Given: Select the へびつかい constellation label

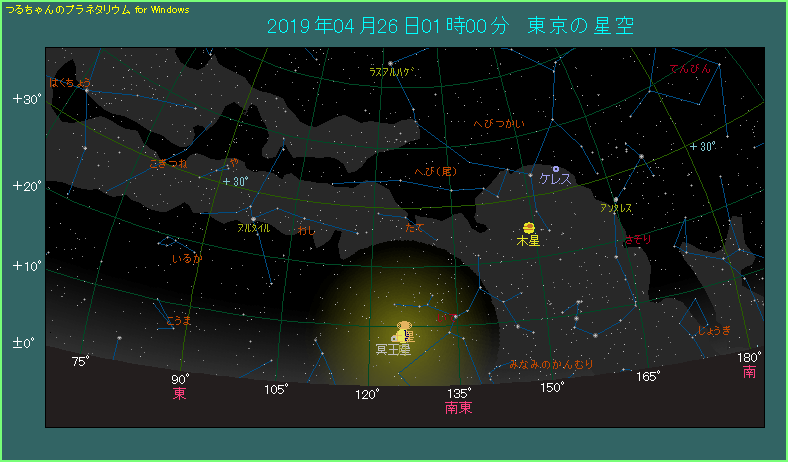Looking at the screenshot, I should pyautogui.click(x=498, y=124).
